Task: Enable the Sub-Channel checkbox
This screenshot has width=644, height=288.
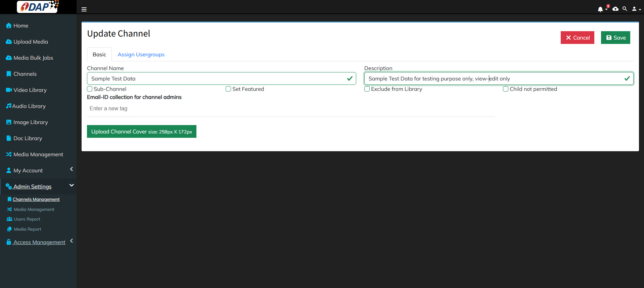Action: tap(90, 89)
